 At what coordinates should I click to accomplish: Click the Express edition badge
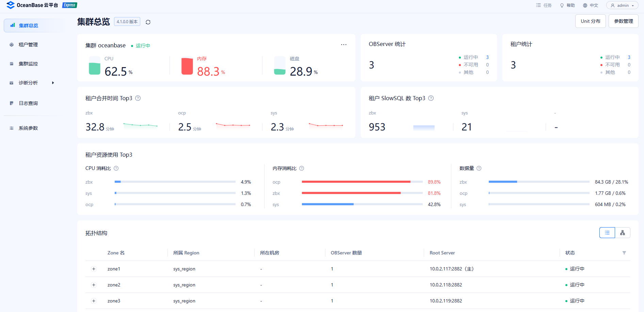(x=70, y=5)
